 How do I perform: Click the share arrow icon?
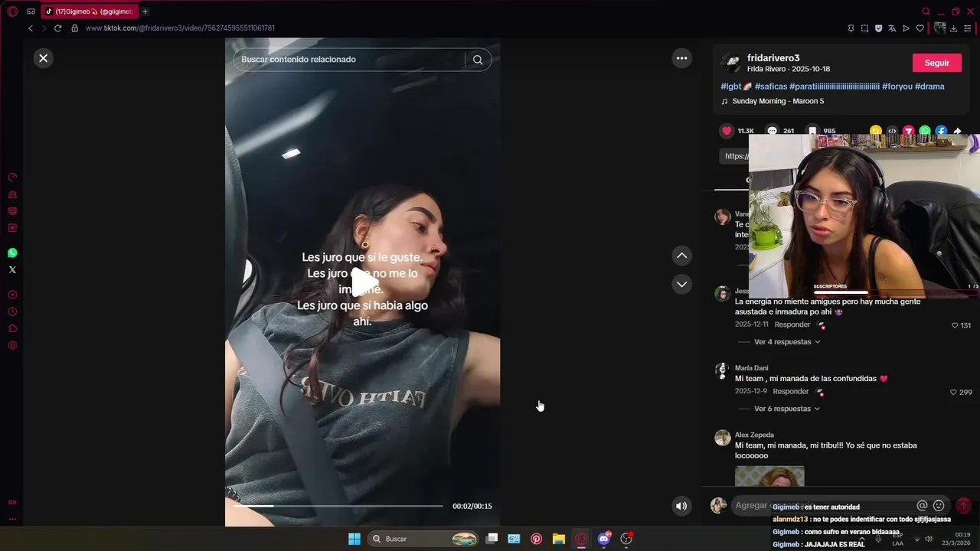pos(957,131)
